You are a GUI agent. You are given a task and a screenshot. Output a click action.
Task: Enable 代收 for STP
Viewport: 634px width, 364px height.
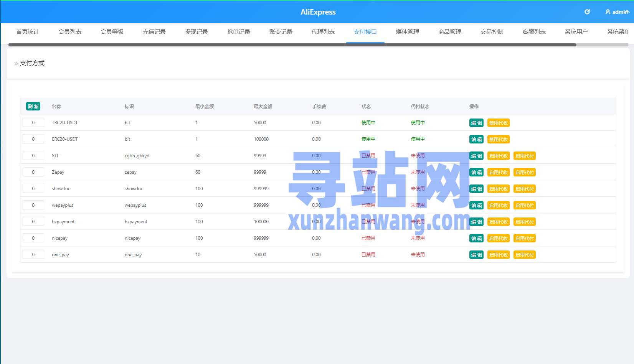(499, 156)
